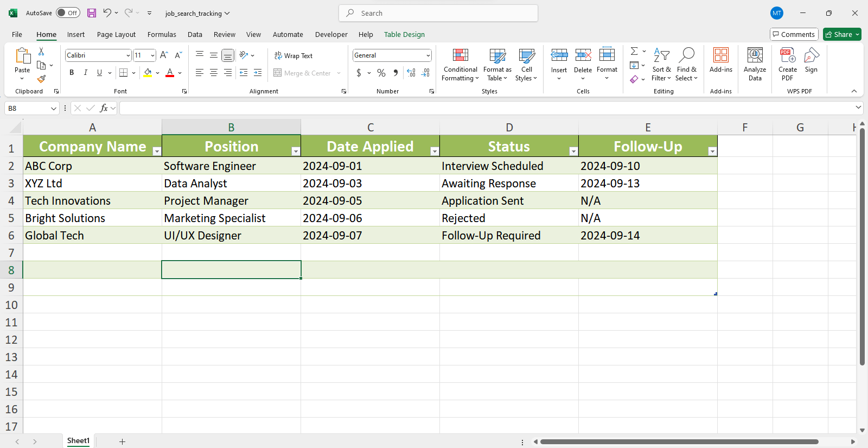Screen dimensions: 868x448
Task: Expand the Name Box dropdown arrow
Action: pyautogui.click(x=53, y=109)
